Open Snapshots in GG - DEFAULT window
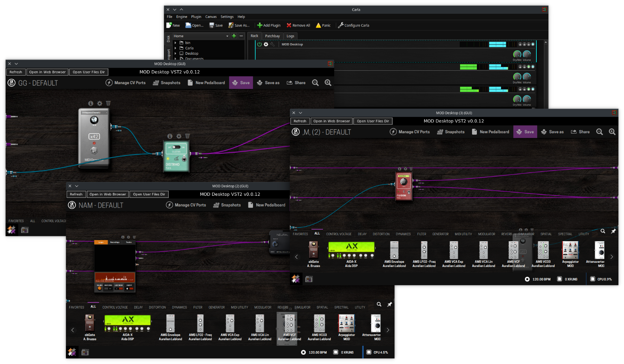Viewport: 624px width, 364px height. tap(167, 83)
